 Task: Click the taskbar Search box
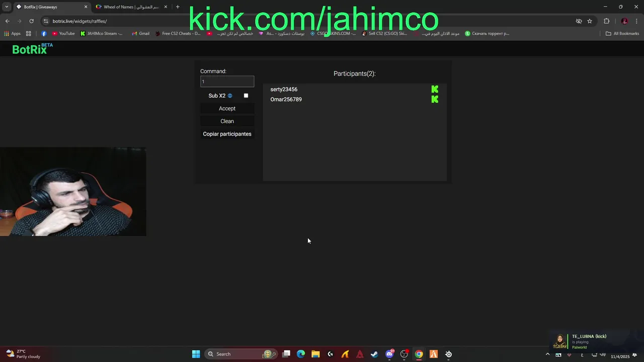pos(241,354)
